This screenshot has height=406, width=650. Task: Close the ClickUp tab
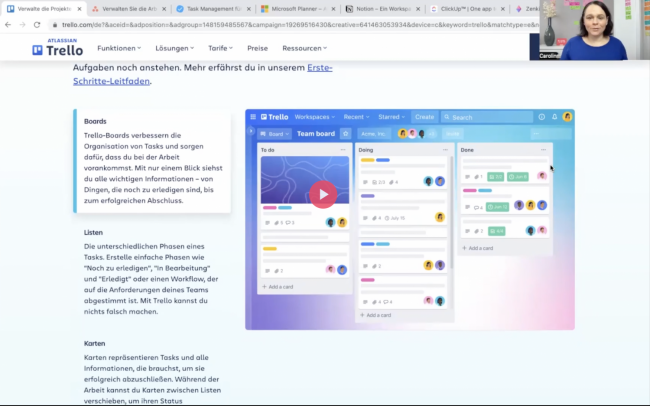click(x=502, y=9)
